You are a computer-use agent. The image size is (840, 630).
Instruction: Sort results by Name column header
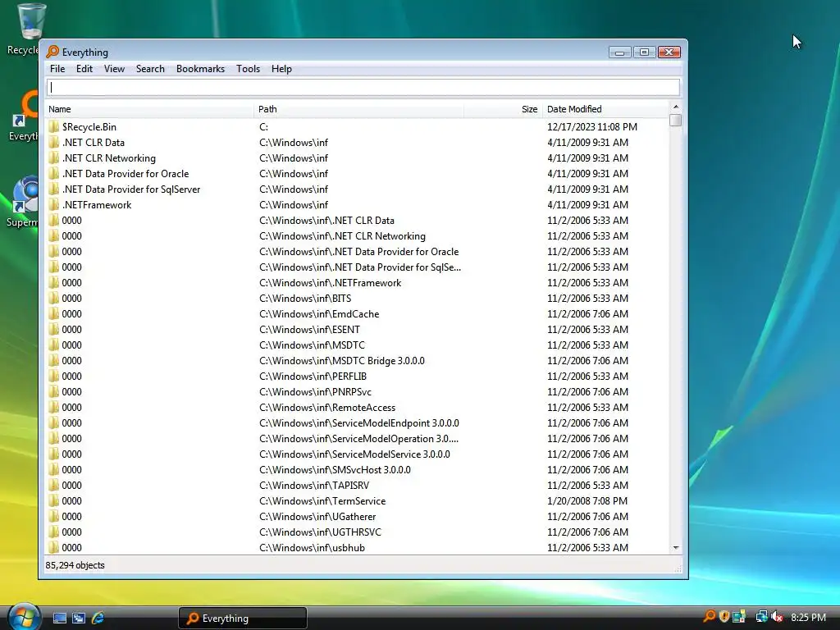pos(149,109)
